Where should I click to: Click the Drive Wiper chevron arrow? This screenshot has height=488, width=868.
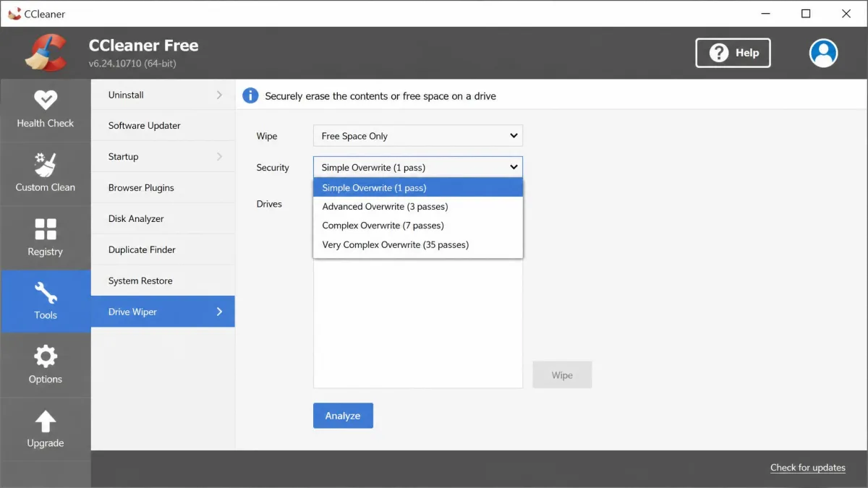point(220,312)
